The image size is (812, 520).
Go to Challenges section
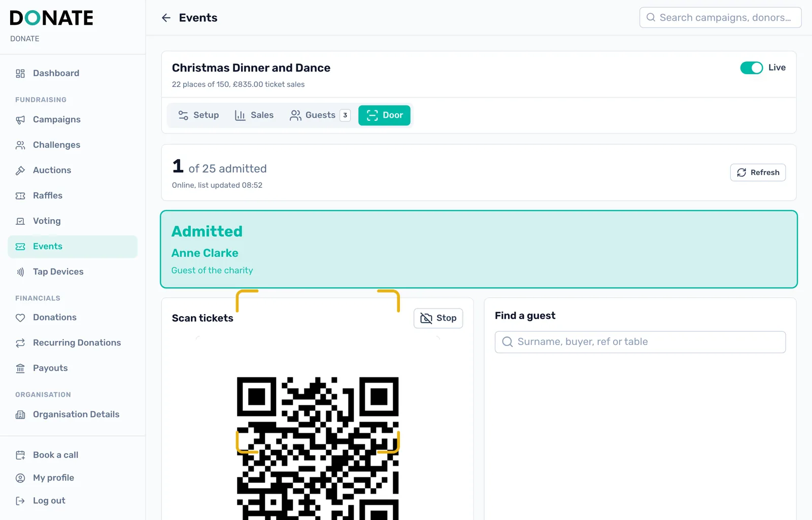(73, 145)
